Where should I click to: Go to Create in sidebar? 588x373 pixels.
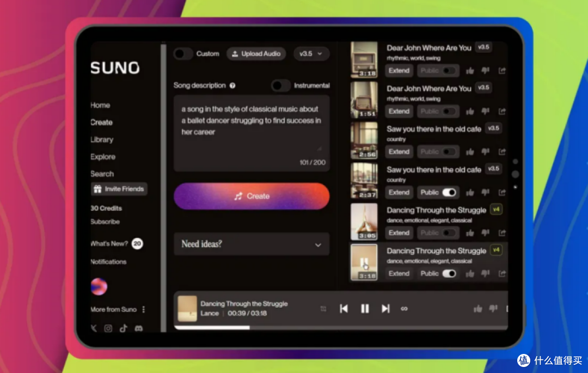(x=101, y=122)
